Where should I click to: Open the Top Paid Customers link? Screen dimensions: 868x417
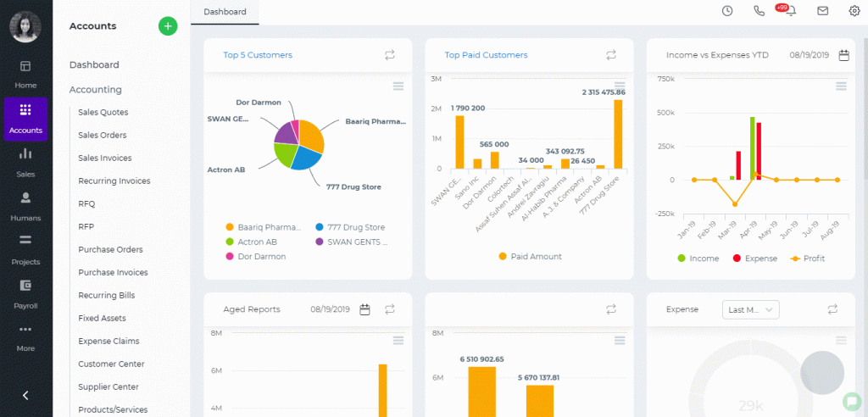[x=486, y=55]
